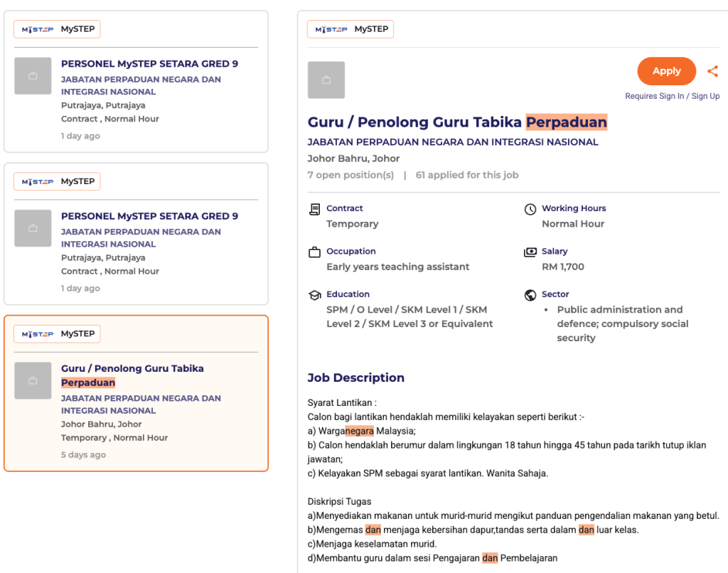Viewport: 728px width, 573px height.
Task: Click the orange Apply button
Action: coord(666,71)
